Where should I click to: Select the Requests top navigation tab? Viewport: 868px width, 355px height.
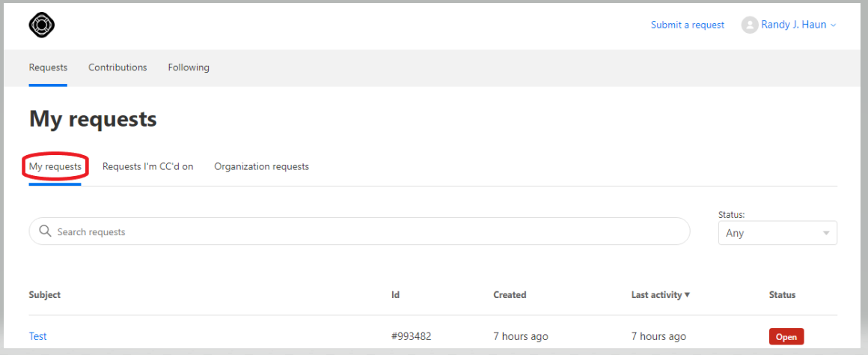pos(48,67)
